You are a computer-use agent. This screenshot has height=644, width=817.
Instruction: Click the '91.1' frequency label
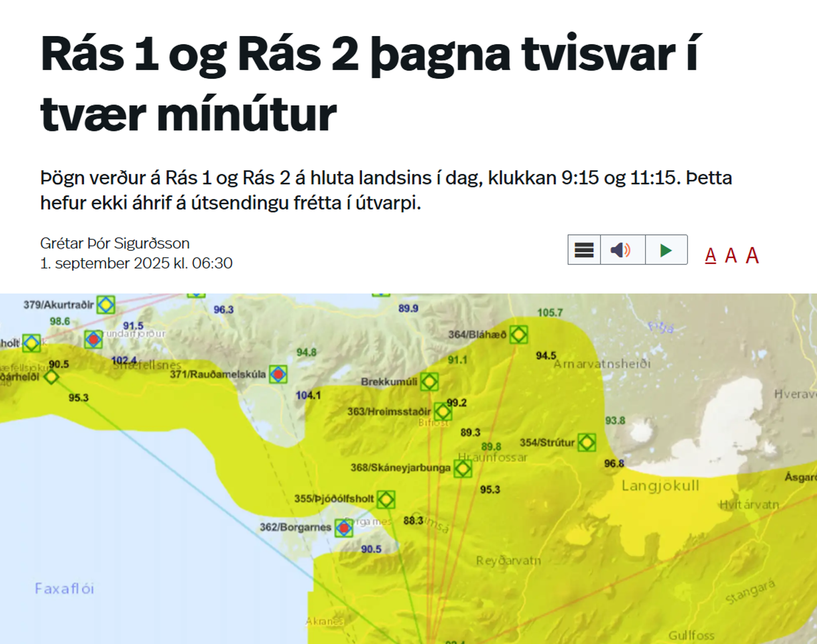(458, 360)
